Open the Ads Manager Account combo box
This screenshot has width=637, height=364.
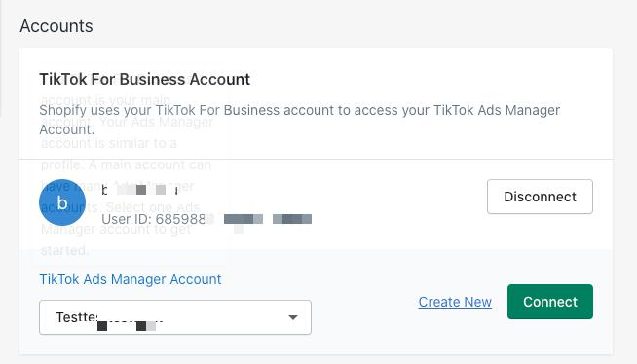coord(175,317)
